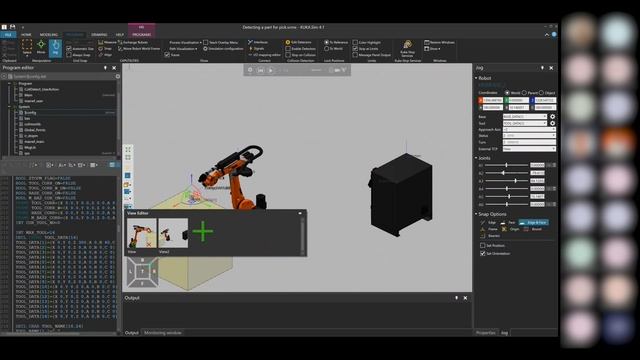Open Kuka Stop Services

coord(407,49)
